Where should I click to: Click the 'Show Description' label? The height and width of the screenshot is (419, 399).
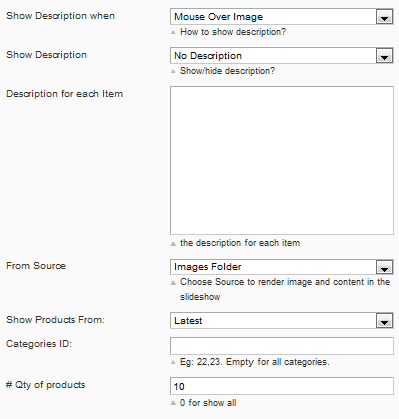(x=46, y=55)
